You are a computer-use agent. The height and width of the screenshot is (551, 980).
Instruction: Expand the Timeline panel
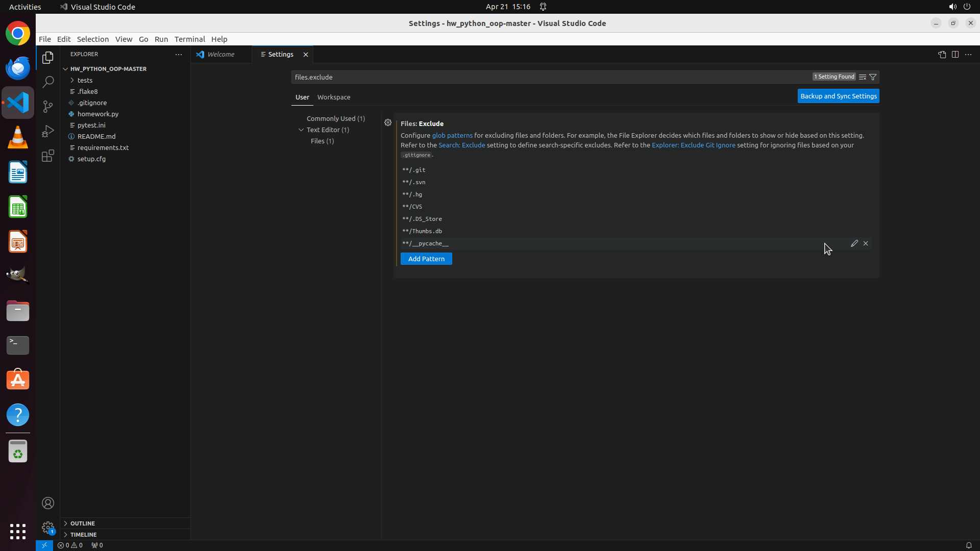(84, 535)
